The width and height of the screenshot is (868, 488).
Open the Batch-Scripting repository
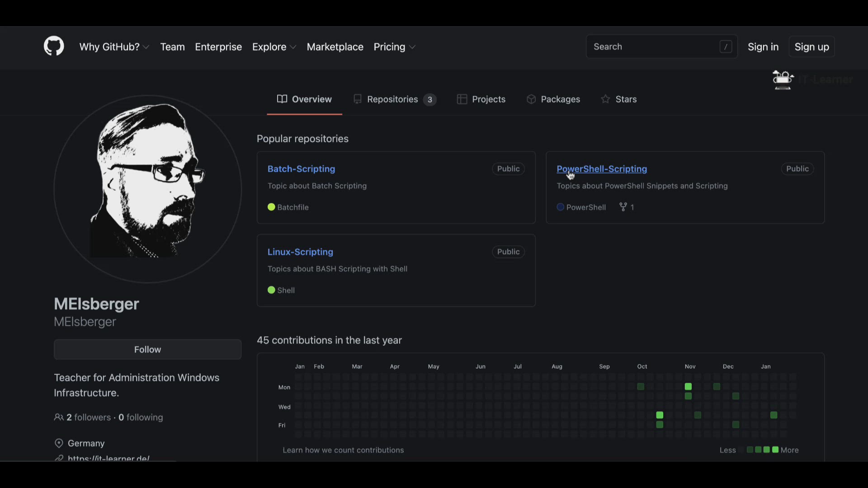coord(301,169)
